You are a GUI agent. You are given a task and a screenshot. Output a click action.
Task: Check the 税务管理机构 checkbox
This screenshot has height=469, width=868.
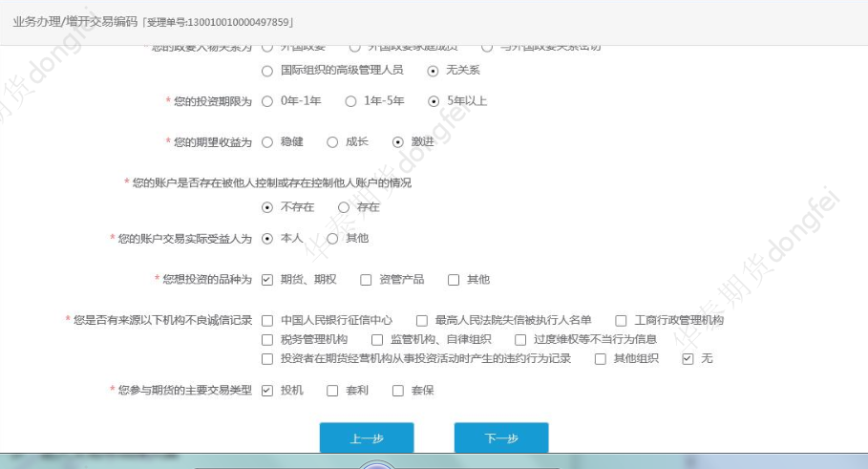267,339
